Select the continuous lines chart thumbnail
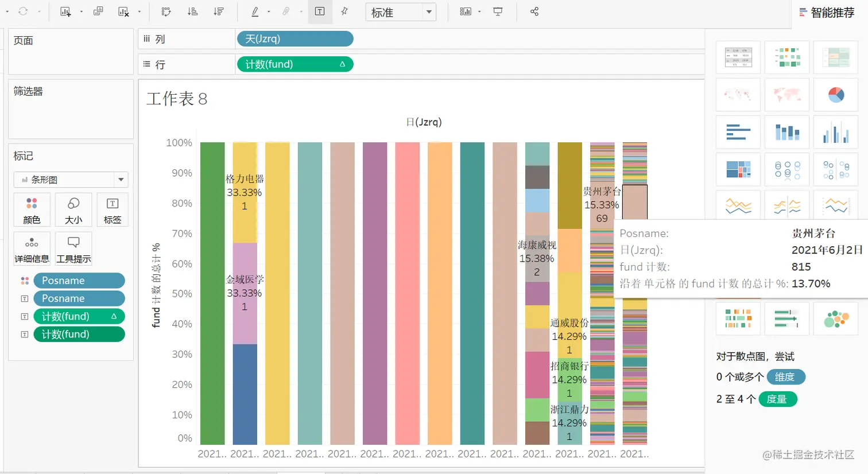868x474 pixels. pos(738,205)
